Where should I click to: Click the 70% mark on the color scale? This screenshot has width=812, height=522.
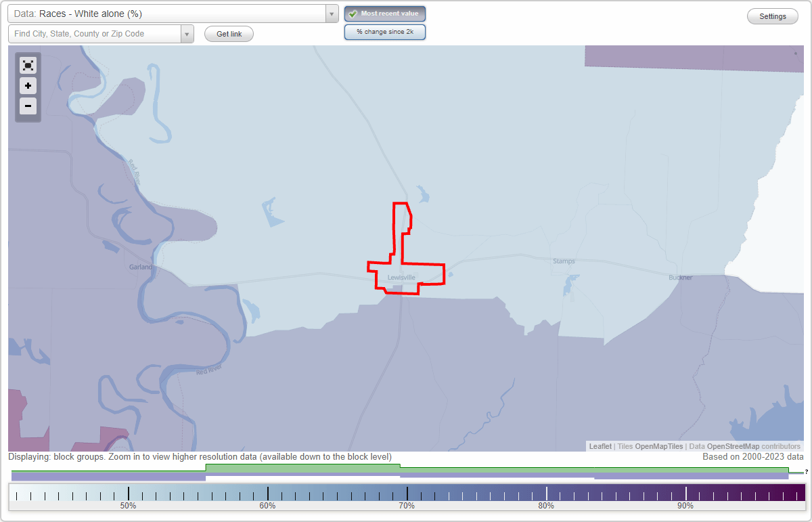407,492
